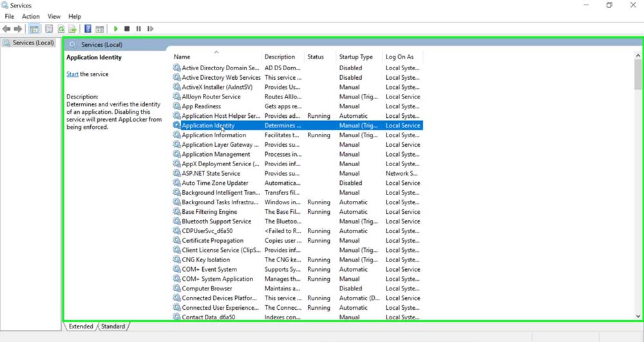Open the Action menu
The width and height of the screenshot is (644, 342).
click(30, 16)
